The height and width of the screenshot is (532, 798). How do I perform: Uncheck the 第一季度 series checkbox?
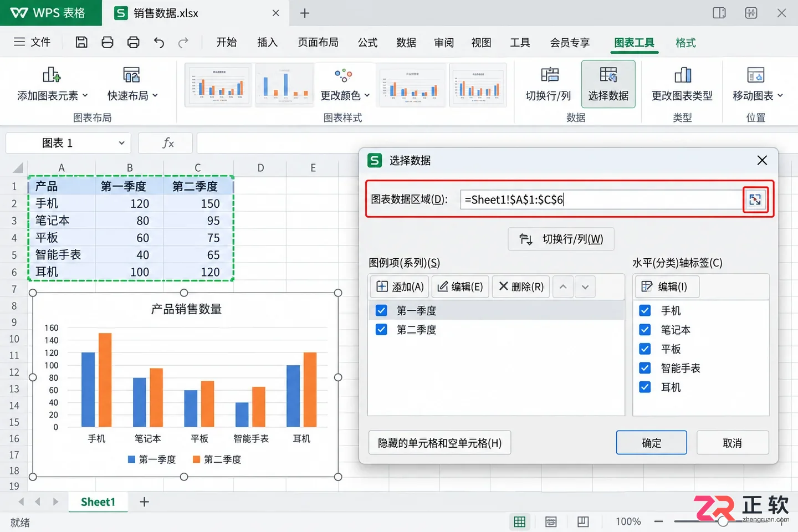[x=381, y=310]
